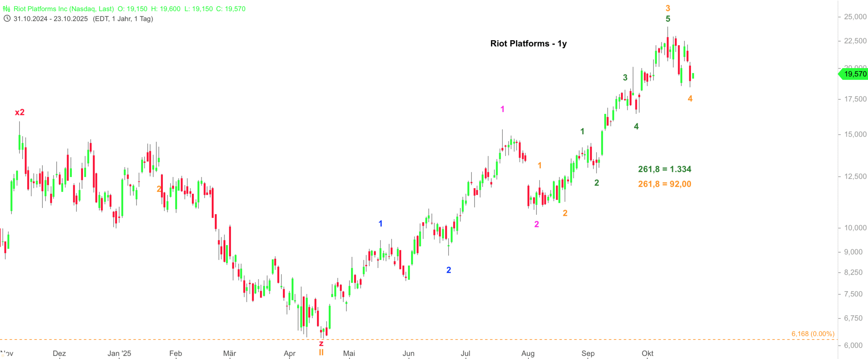Open the 31.10.2024 - 23.10.2025 date range
The image size is (868, 359).
tap(51, 19)
